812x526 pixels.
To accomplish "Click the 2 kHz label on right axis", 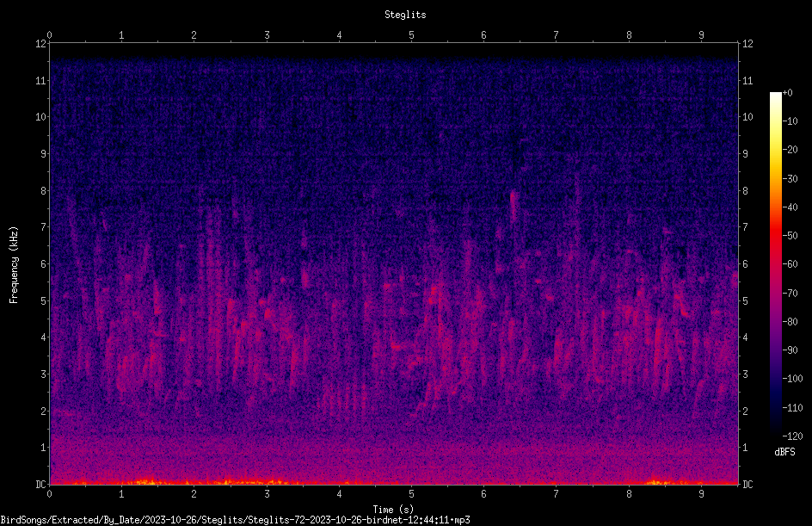I will [745, 411].
